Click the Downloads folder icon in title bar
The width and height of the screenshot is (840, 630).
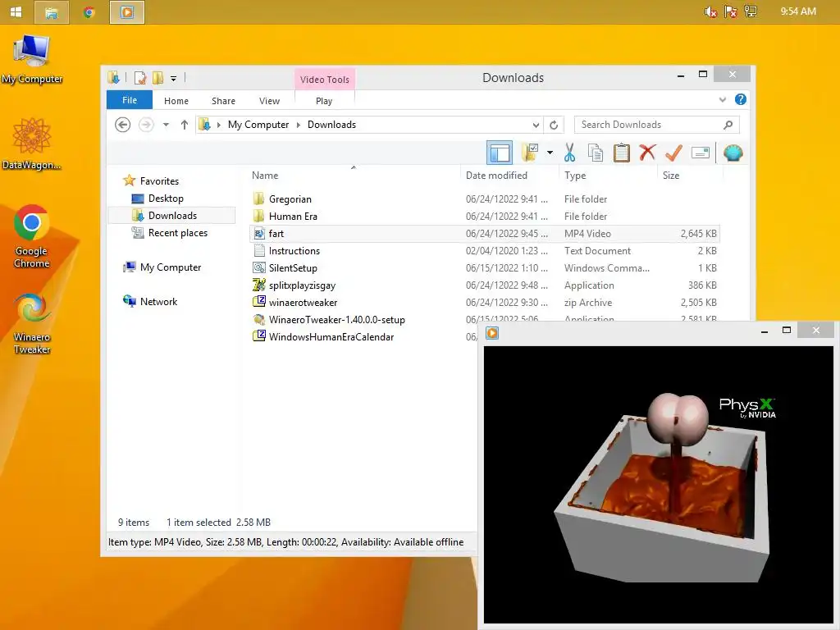[113, 78]
